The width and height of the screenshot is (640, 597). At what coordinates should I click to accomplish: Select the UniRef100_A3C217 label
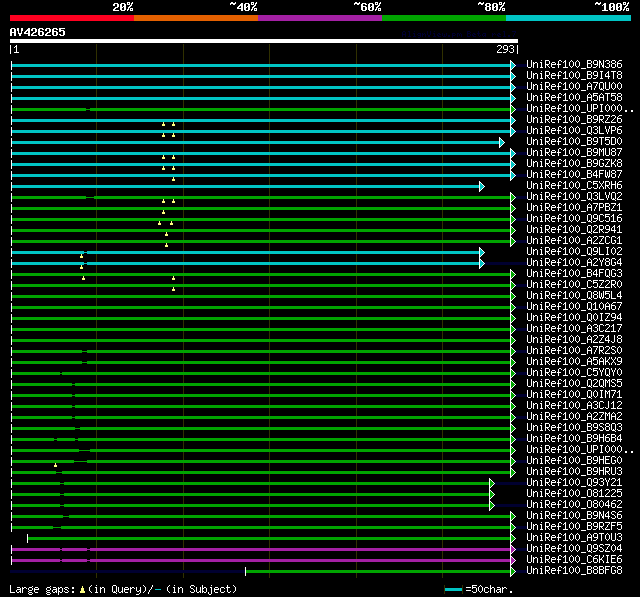coord(574,329)
